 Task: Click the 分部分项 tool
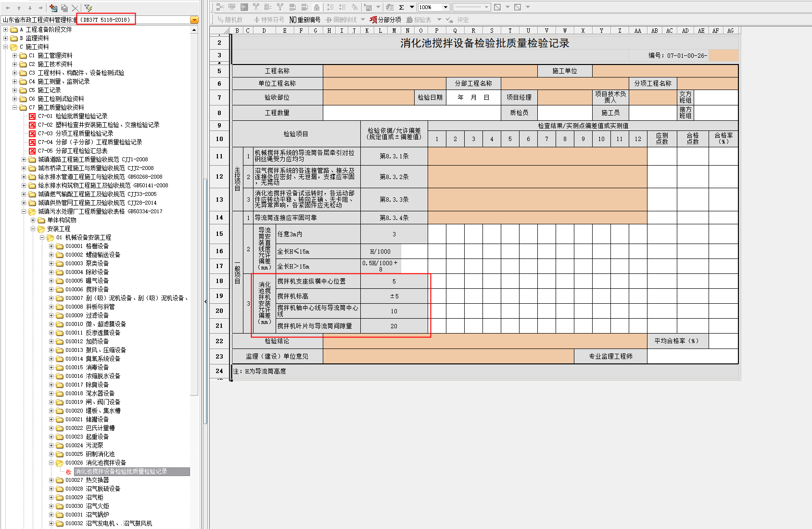click(x=385, y=20)
